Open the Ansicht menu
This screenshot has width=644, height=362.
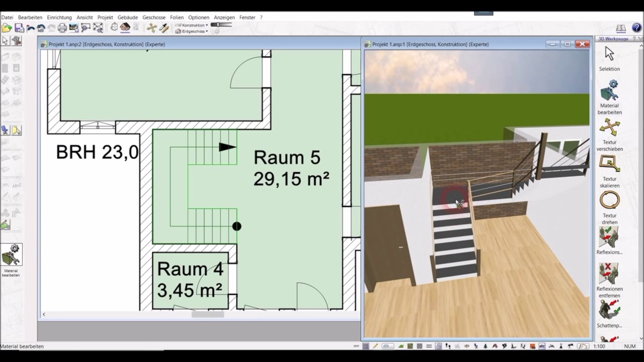85,17
